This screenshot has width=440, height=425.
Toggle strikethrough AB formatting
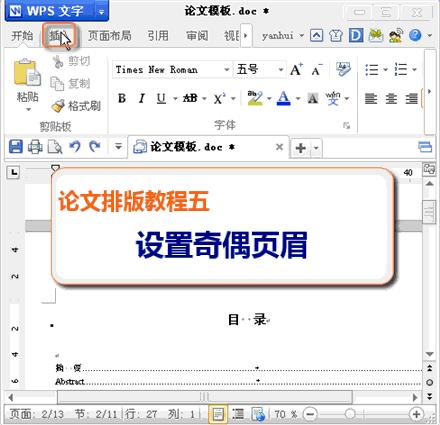(x=190, y=98)
